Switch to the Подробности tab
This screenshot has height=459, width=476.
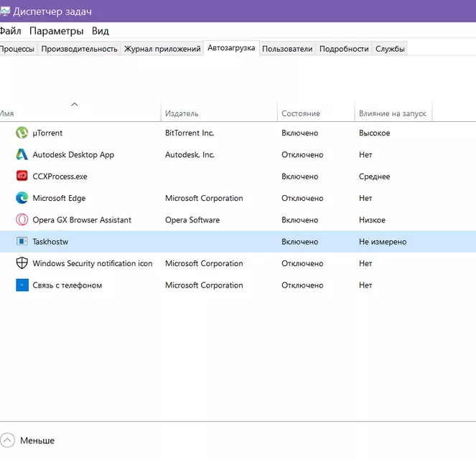[344, 49]
